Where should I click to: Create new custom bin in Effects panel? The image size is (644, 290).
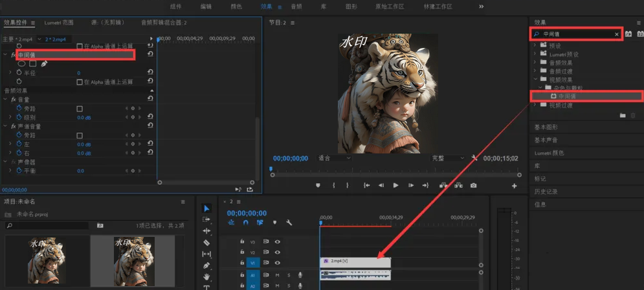pyautogui.click(x=623, y=115)
